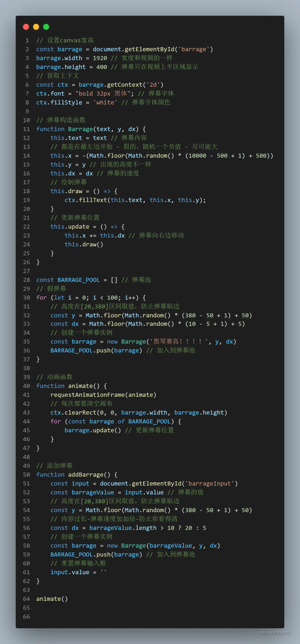Image resolution: width=300 pixels, height=644 pixels.
Task: Click the '// 弹幕构造函数' comment
Action: click(x=61, y=120)
